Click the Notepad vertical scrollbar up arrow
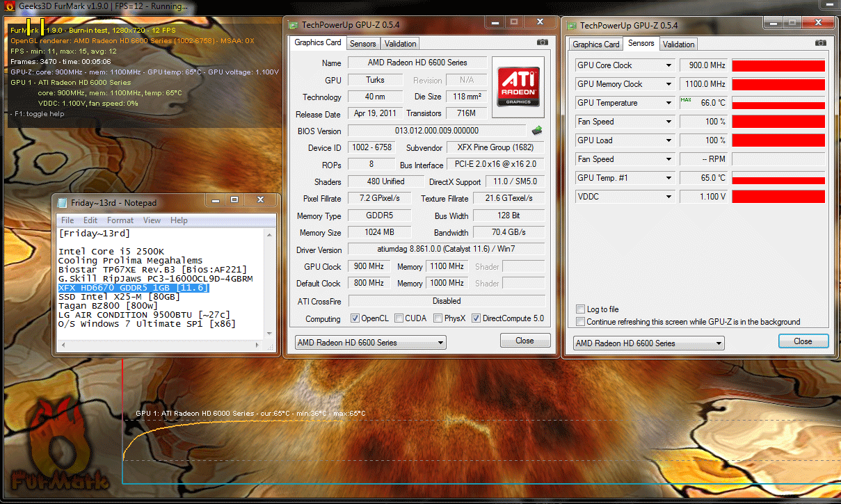The height and width of the screenshot is (504, 841). [271, 234]
